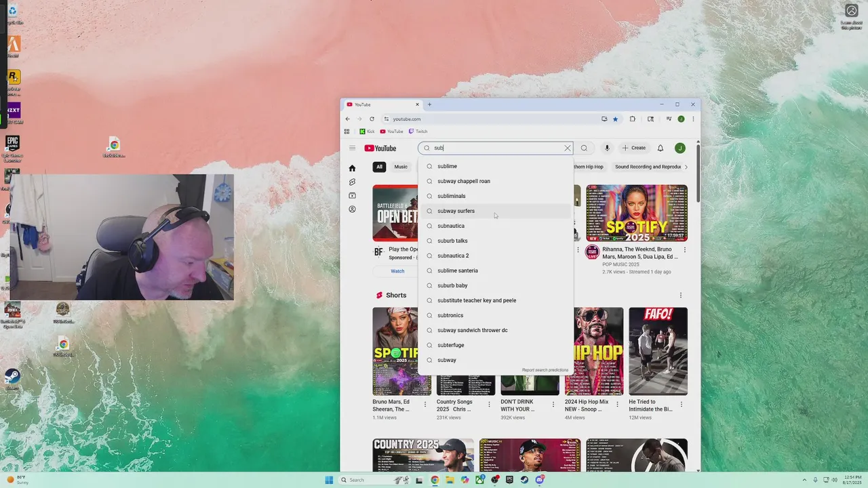Open Chrome extensions puzzle icon

click(633, 119)
